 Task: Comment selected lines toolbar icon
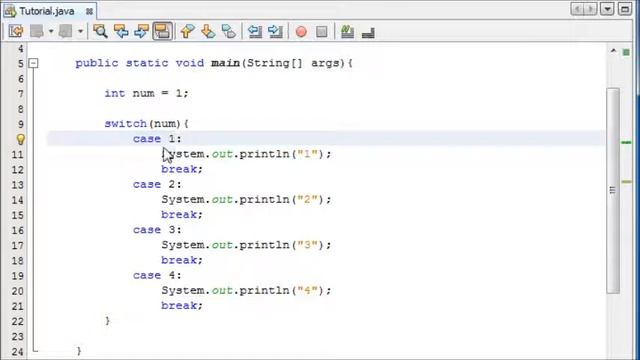pos(347,31)
